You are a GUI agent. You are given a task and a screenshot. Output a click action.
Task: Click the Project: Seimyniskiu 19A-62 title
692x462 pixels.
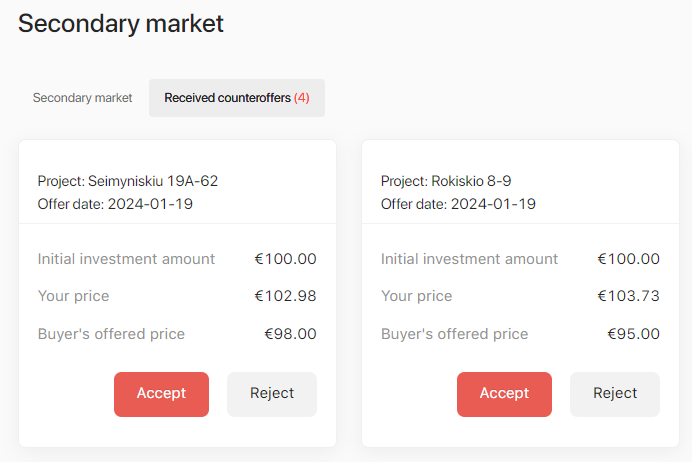pyautogui.click(x=128, y=181)
